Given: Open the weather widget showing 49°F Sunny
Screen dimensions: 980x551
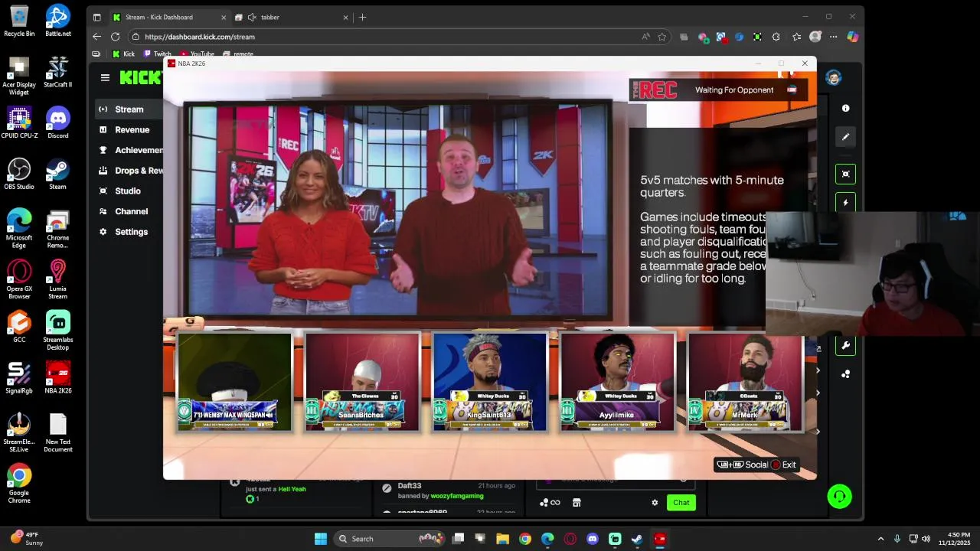Looking at the screenshot, I should [27, 539].
